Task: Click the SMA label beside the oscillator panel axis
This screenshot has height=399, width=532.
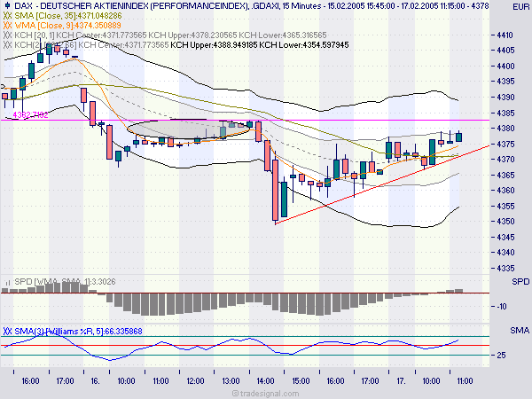Action: 520,330
